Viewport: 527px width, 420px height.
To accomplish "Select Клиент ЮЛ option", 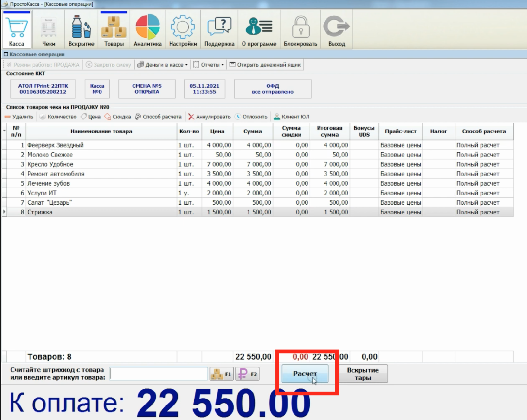I will [292, 117].
